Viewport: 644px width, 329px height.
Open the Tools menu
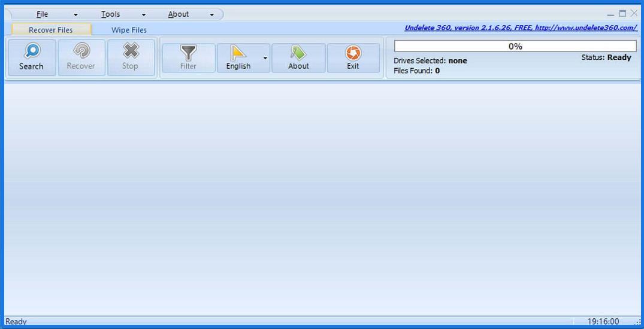(x=110, y=14)
